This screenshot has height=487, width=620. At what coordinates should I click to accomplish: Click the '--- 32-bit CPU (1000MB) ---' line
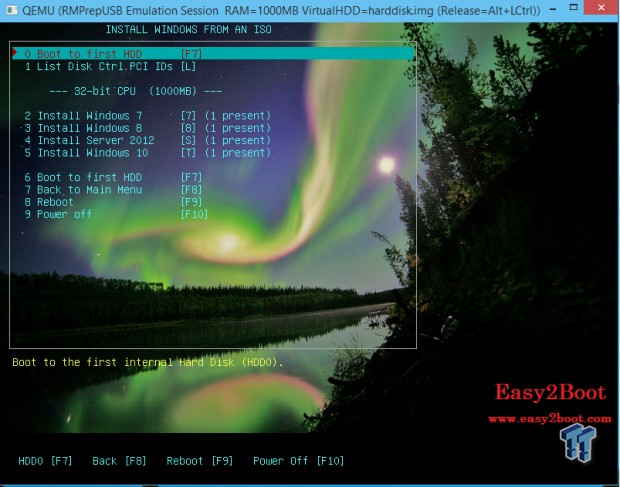click(136, 91)
